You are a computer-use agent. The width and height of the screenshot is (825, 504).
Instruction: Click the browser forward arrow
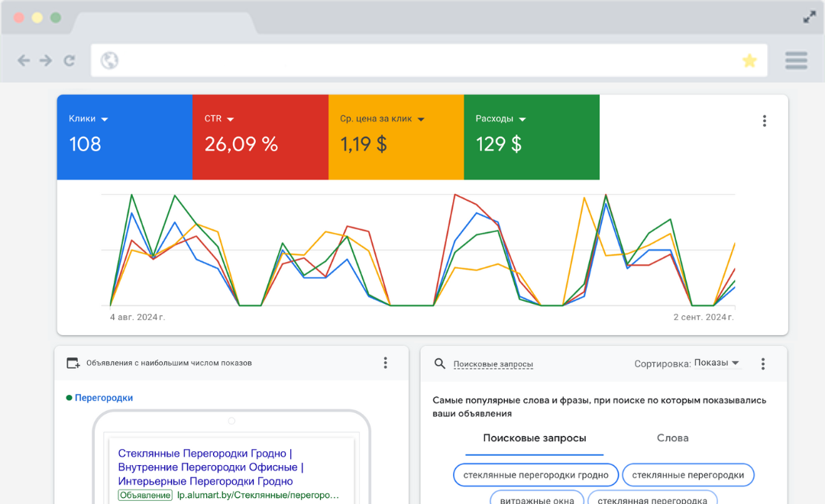pyautogui.click(x=46, y=60)
